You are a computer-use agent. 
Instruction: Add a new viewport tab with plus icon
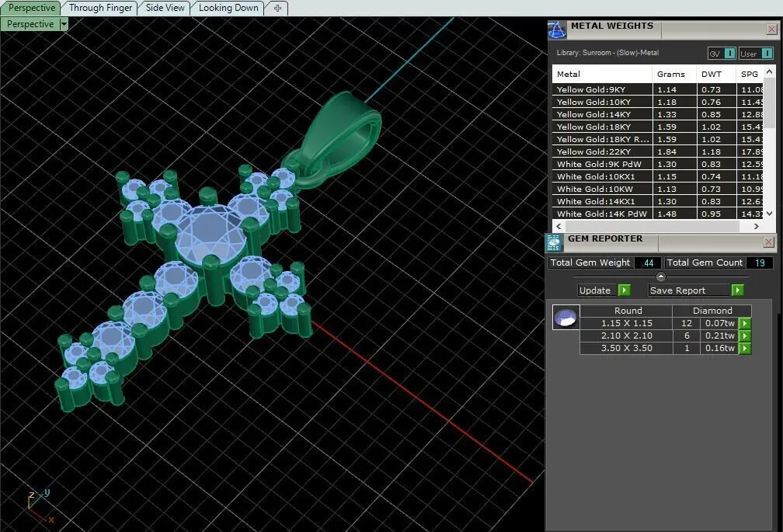click(x=277, y=8)
